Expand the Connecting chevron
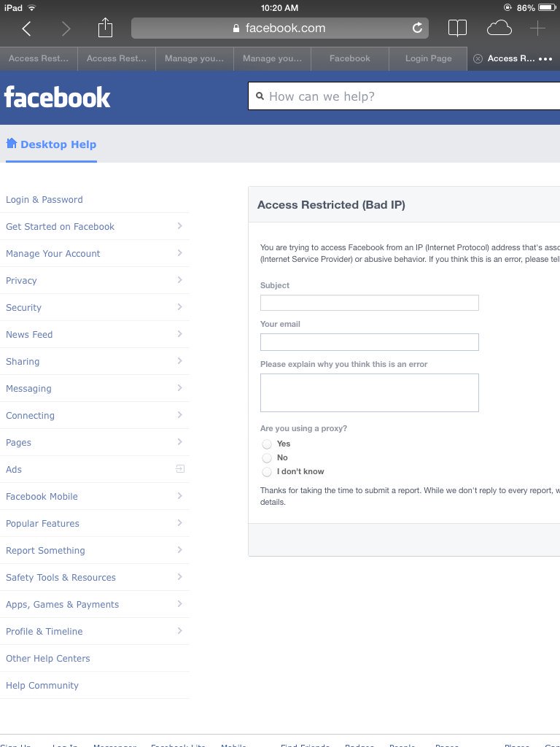 pyautogui.click(x=179, y=415)
